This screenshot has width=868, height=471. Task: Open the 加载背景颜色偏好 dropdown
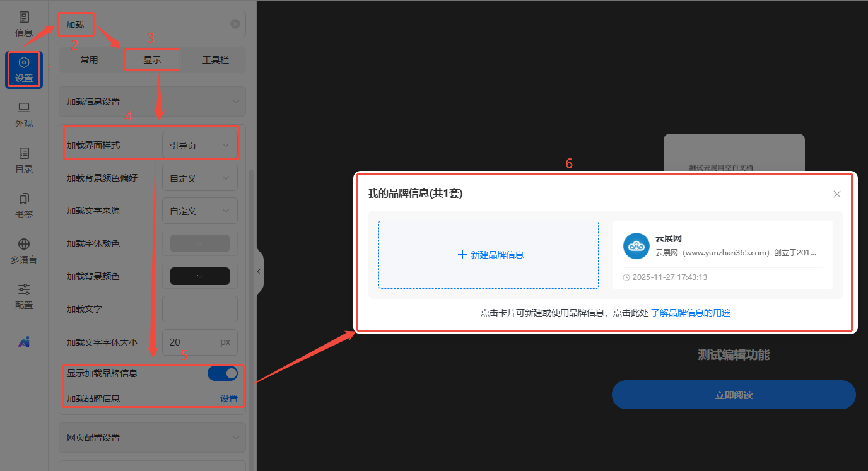coord(199,178)
